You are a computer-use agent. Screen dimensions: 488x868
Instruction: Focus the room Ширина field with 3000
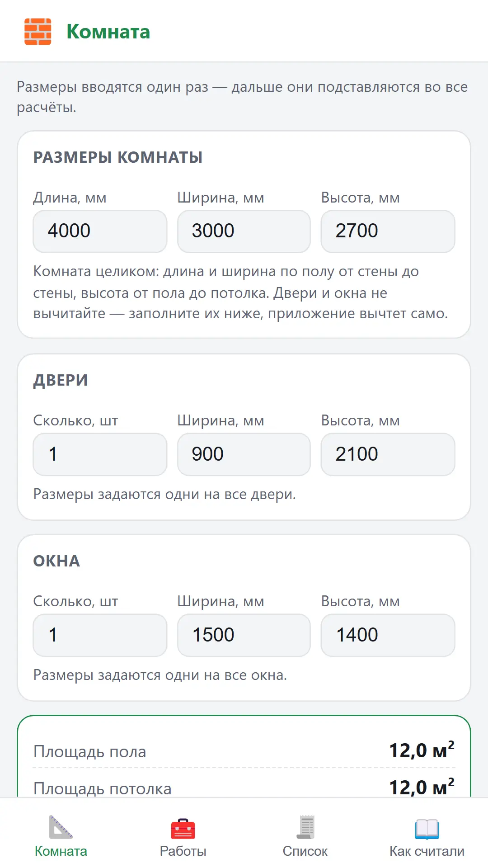pyautogui.click(x=244, y=231)
